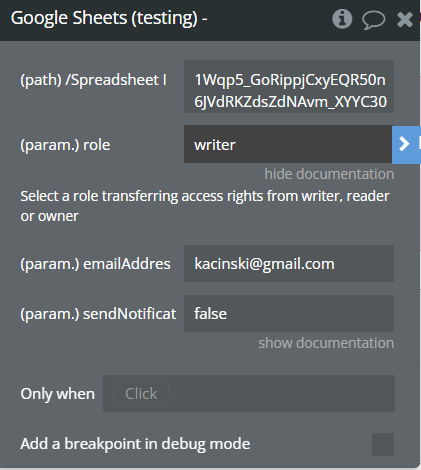The height and width of the screenshot is (470, 421).
Task: Toggle the debug mode breakpoint checkbox
Action: tap(383, 444)
